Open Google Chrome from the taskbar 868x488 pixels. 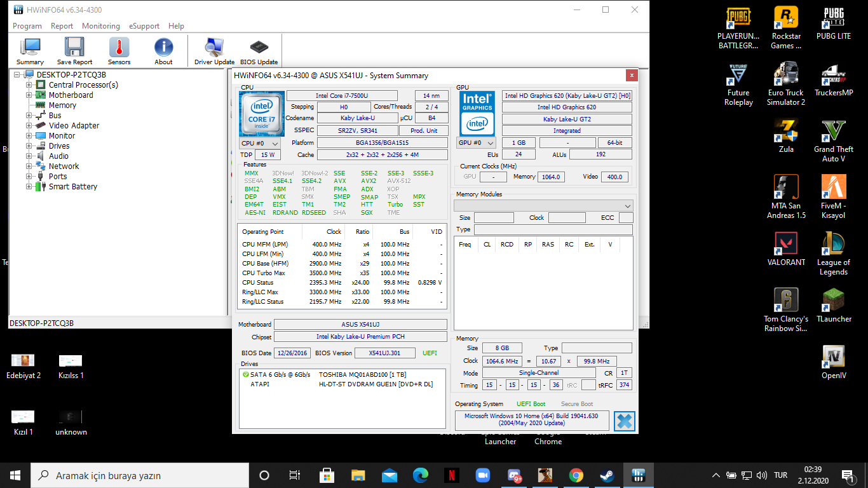coord(576,475)
